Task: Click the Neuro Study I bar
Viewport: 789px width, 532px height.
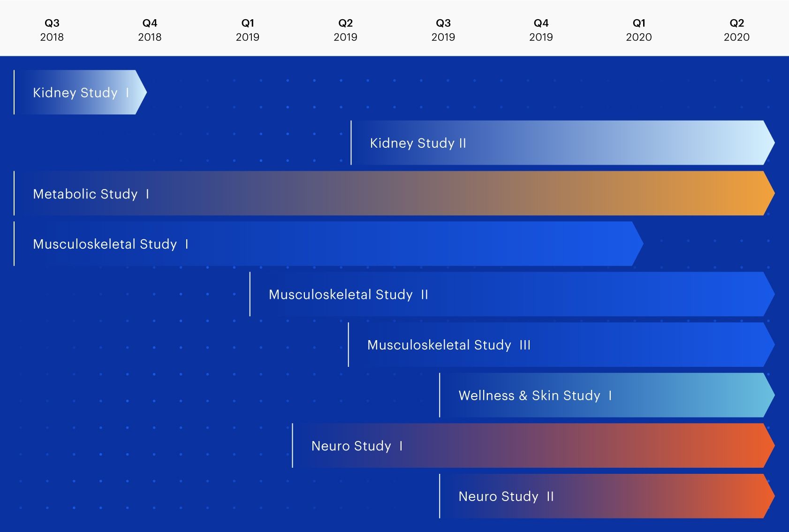Action: click(533, 446)
